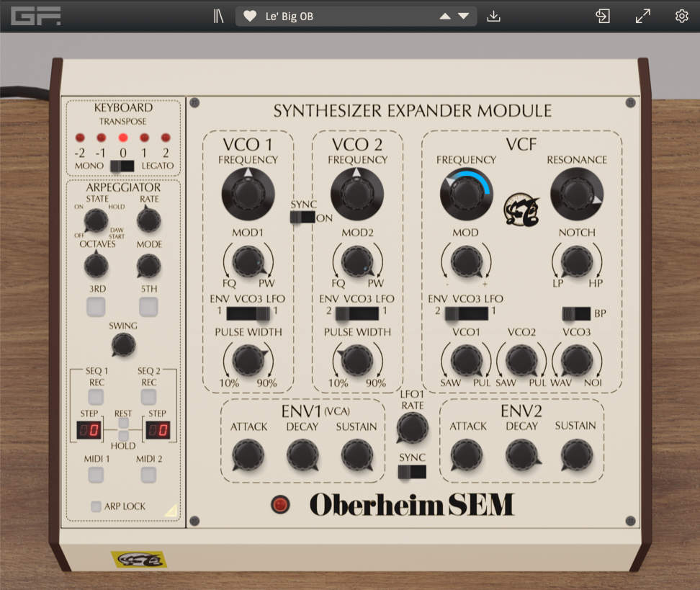700x590 pixels.
Task: Click the GForce logo top left
Action: (36, 15)
